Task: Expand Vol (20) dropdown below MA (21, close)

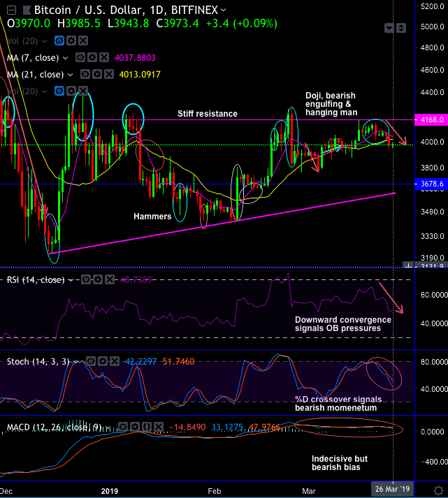Action: [x=45, y=91]
